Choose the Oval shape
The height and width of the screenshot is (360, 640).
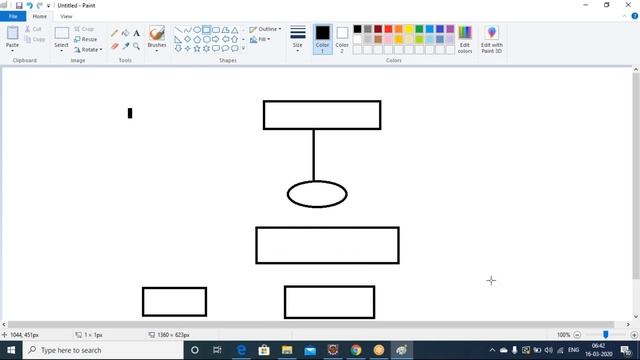[197, 30]
